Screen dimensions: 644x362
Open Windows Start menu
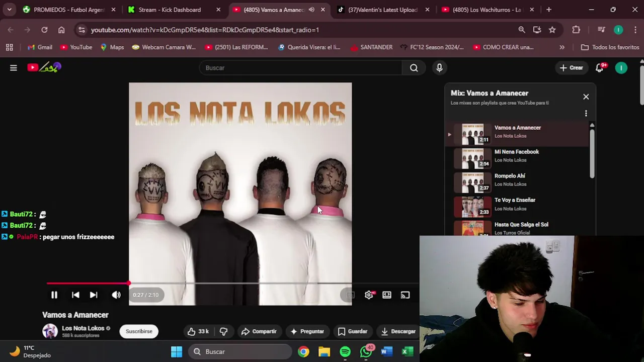177,351
